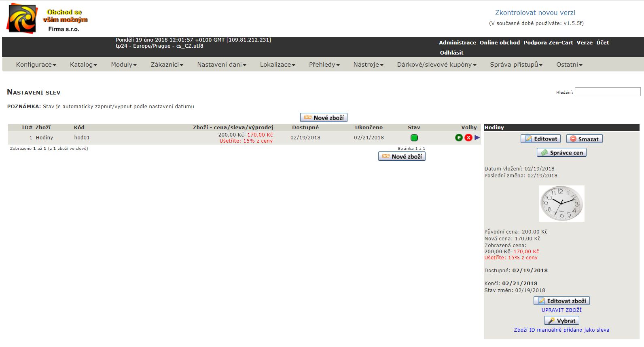
Task: Click the Editovat zboží button
Action: pyautogui.click(x=561, y=301)
